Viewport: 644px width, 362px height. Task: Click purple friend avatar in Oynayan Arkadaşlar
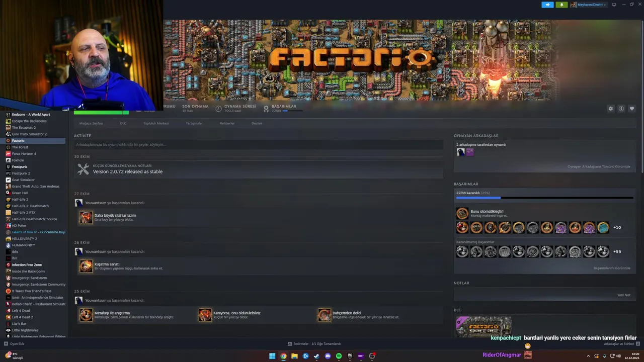coord(469,152)
